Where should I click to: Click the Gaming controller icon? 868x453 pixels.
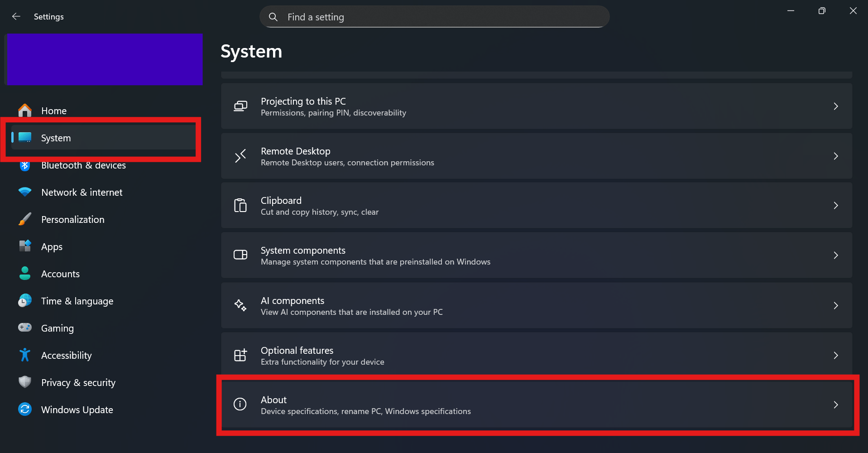point(25,328)
